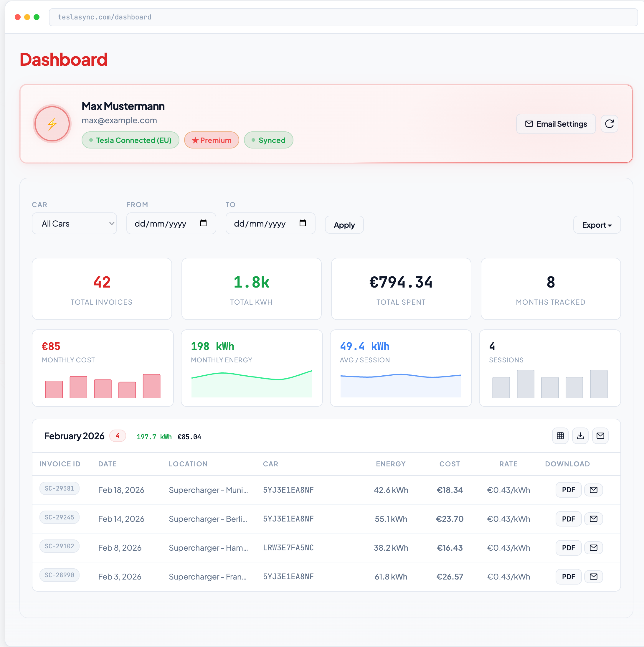This screenshot has width=644, height=647.
Task: Open the FROM date calendar picker
Action: coord(203,223)
